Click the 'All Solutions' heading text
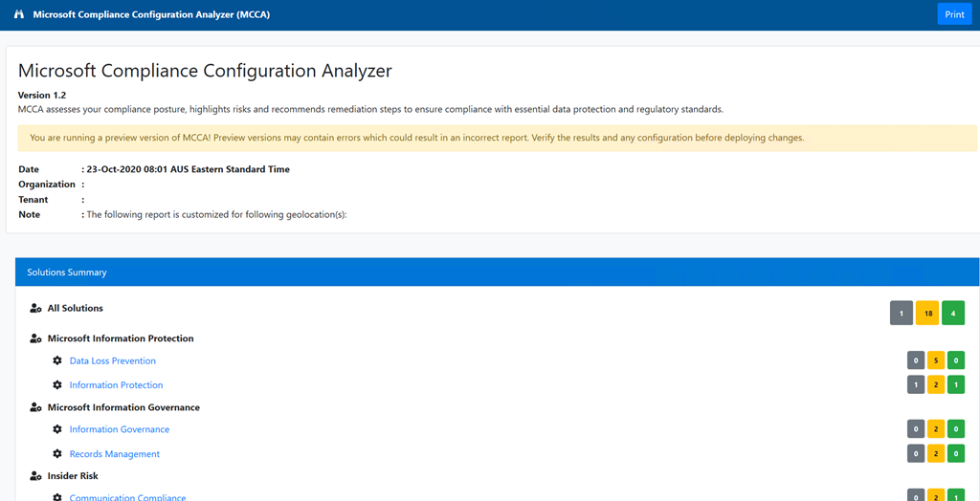 pyautogui.click(x=75, y=309)
